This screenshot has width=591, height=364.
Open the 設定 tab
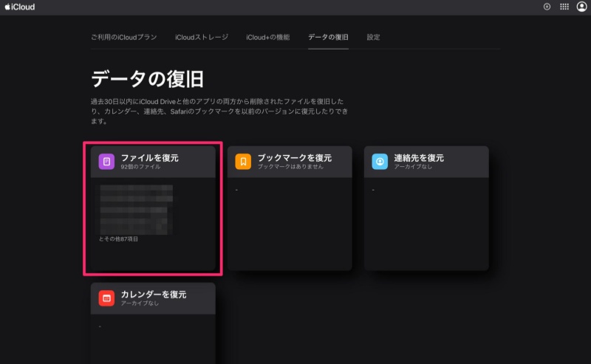(x=373, y=37)
